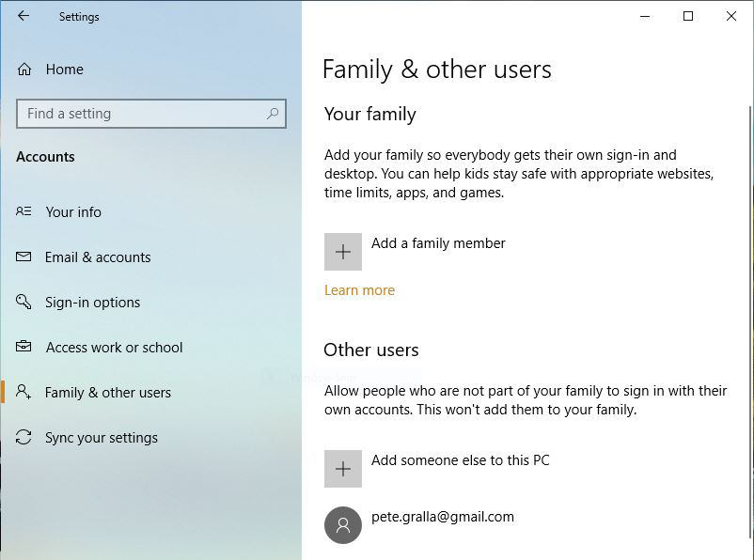Close the Settings window
754x560 pixels.
pyautogui.click(x=731, y=16)
